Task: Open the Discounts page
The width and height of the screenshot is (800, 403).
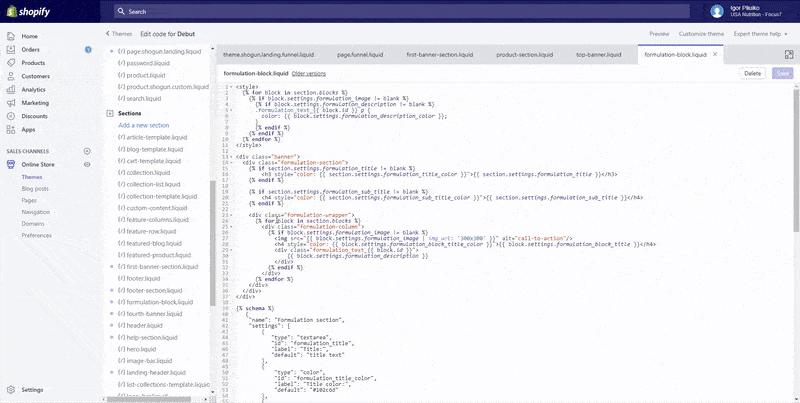Action: pyautogui.click(x=35, y=116)
